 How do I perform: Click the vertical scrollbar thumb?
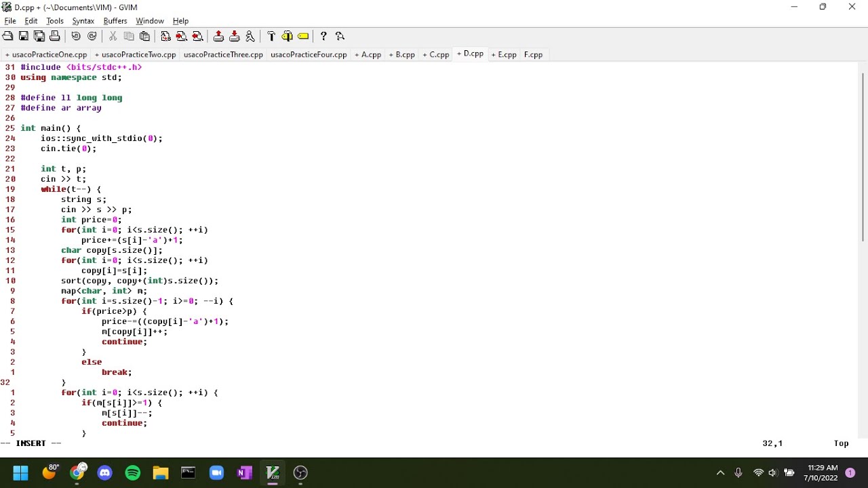tap(863, 157)
